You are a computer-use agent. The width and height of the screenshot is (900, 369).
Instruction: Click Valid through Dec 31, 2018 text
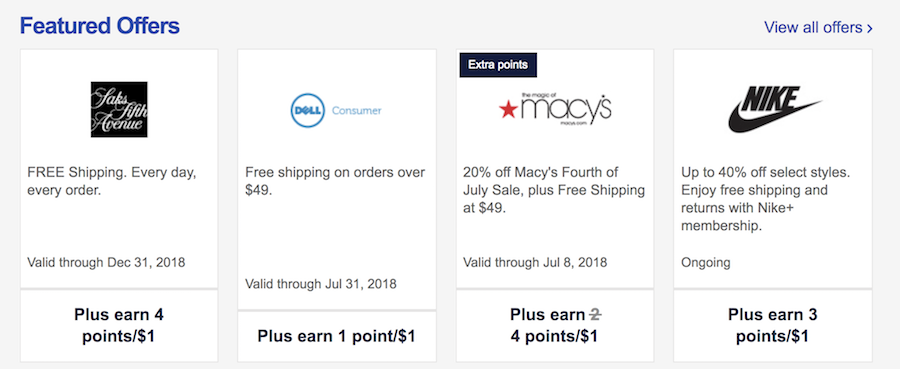(106, 263)
